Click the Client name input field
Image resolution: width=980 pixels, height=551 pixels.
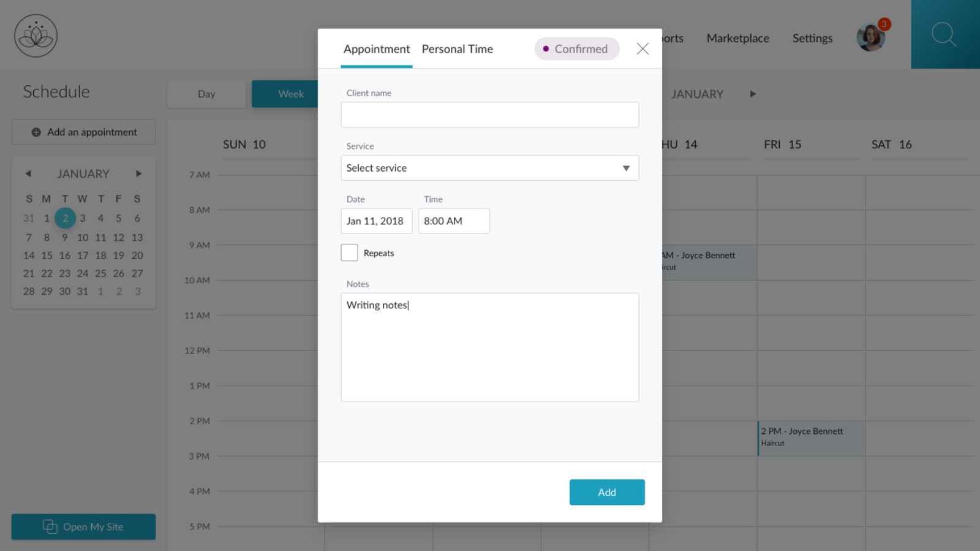(x=489, y=115)
